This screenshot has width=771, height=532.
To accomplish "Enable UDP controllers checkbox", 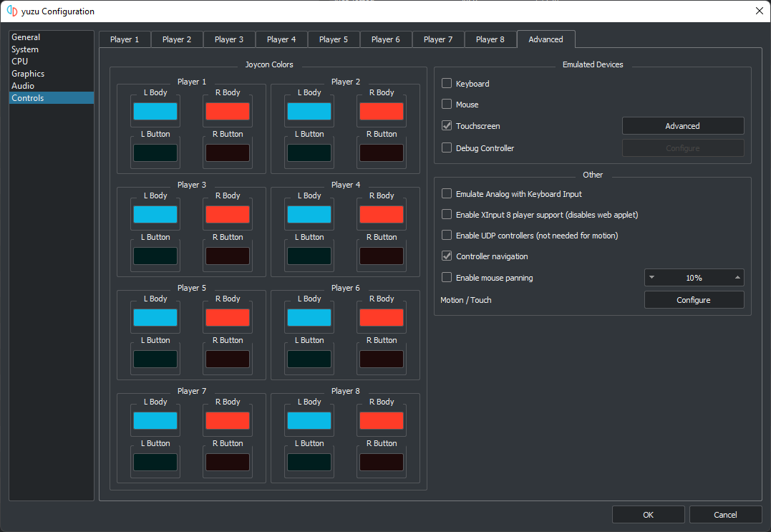I will [447, 236].
